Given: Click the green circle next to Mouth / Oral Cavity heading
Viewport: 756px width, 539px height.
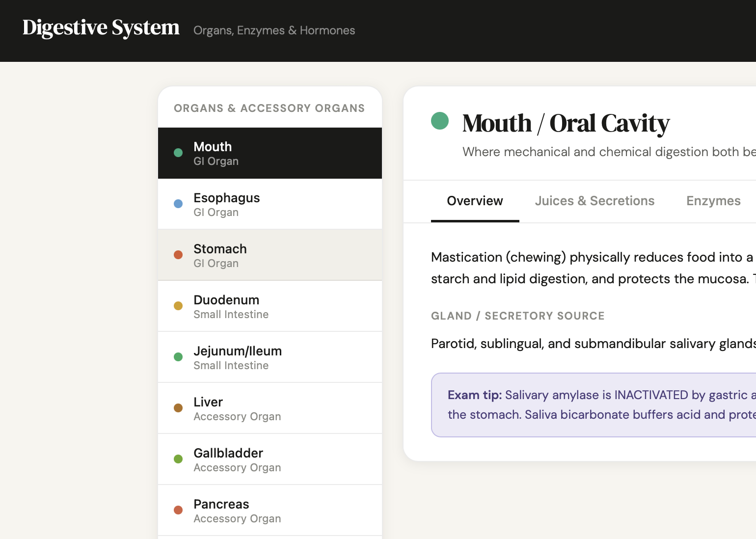Looking at the screenshot, I should 440,121.
